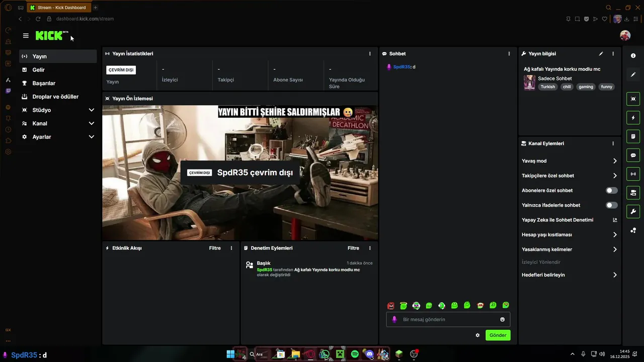Open Yayın İstatistikleri panel three-dot menu
The height and width of the screenshot is (362, 644).
370,54
